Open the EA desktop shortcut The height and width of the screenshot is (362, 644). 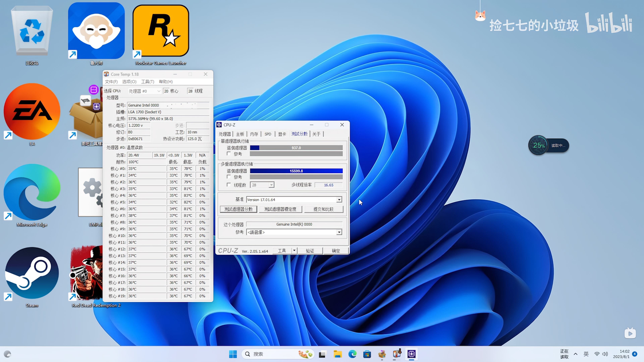click(x=32, y=111)
